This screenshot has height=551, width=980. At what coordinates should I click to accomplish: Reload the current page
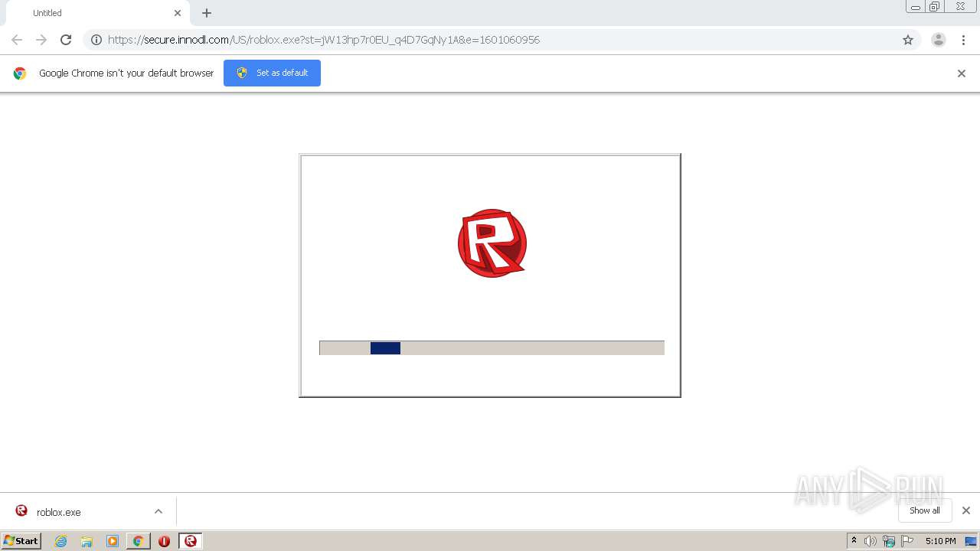(66, 40)
